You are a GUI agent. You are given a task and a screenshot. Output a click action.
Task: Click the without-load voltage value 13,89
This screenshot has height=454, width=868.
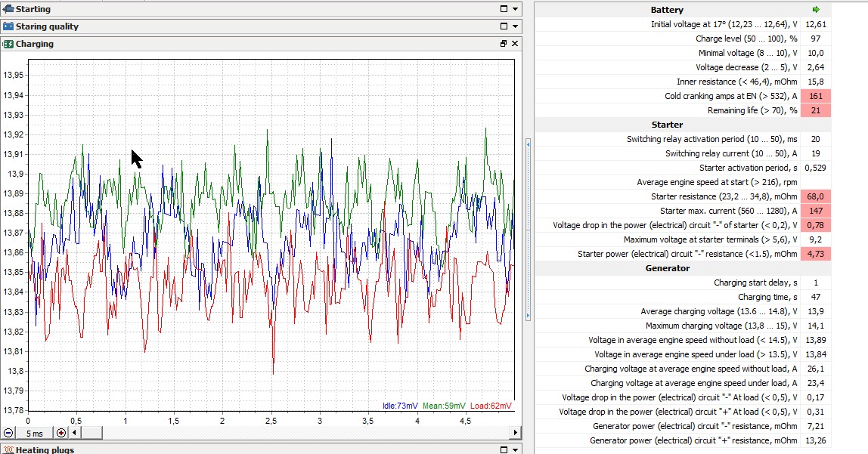click(816, 341)
